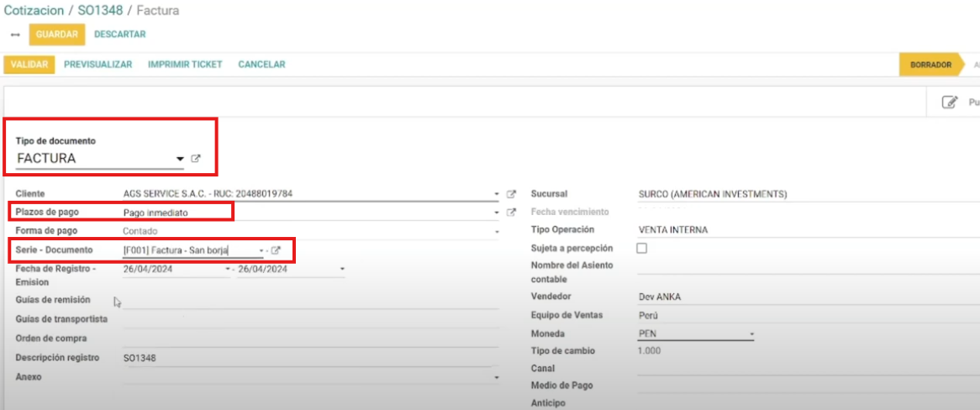Open Serie - Documento external link icon
This screenshot has height=410, width=980.
[276, 250]
